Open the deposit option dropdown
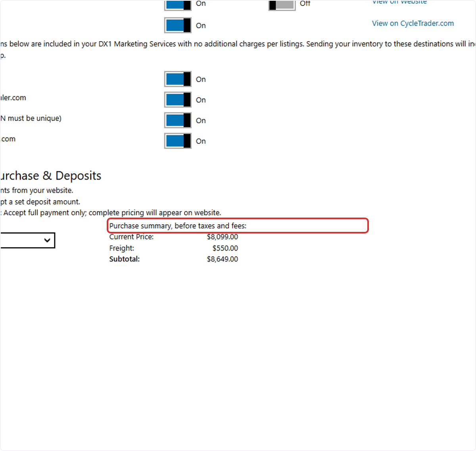 (27, 240)
